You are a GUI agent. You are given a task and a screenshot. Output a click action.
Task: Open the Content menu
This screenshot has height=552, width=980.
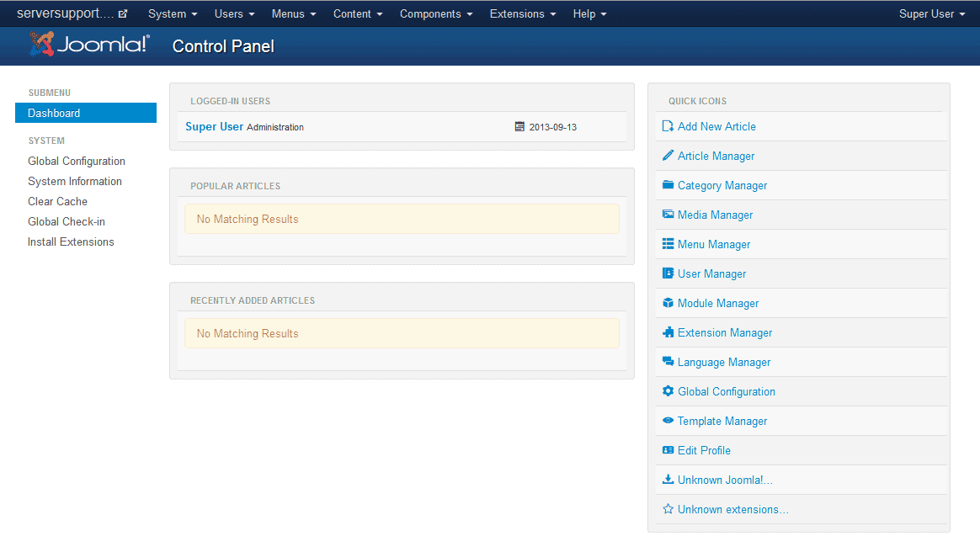click(358, 14)
